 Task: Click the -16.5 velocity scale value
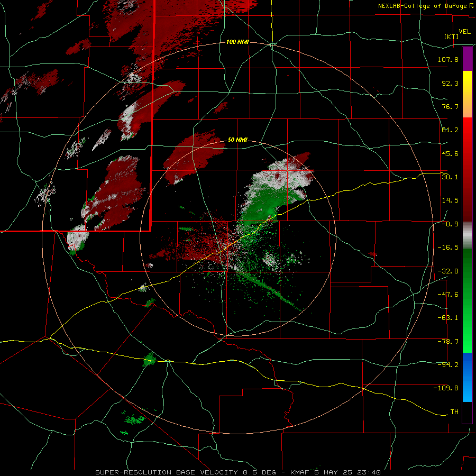point(448,248)
